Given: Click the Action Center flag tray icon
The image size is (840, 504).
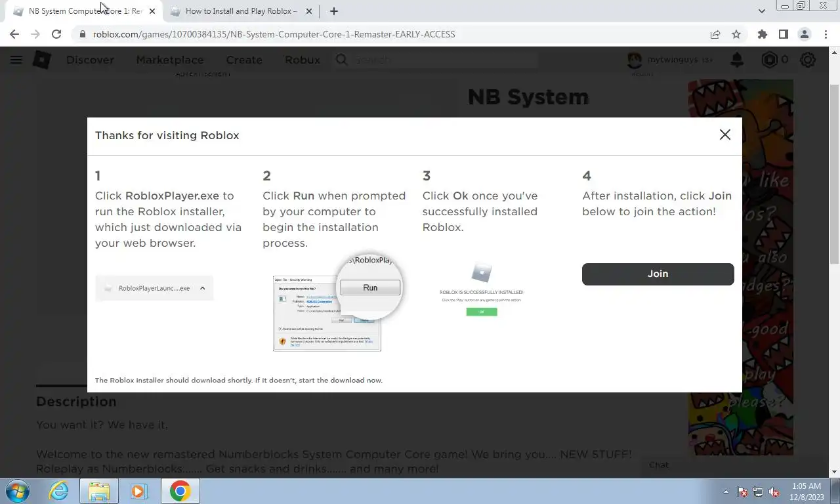Looking at the screenshot, I should [x=742, y=492].
